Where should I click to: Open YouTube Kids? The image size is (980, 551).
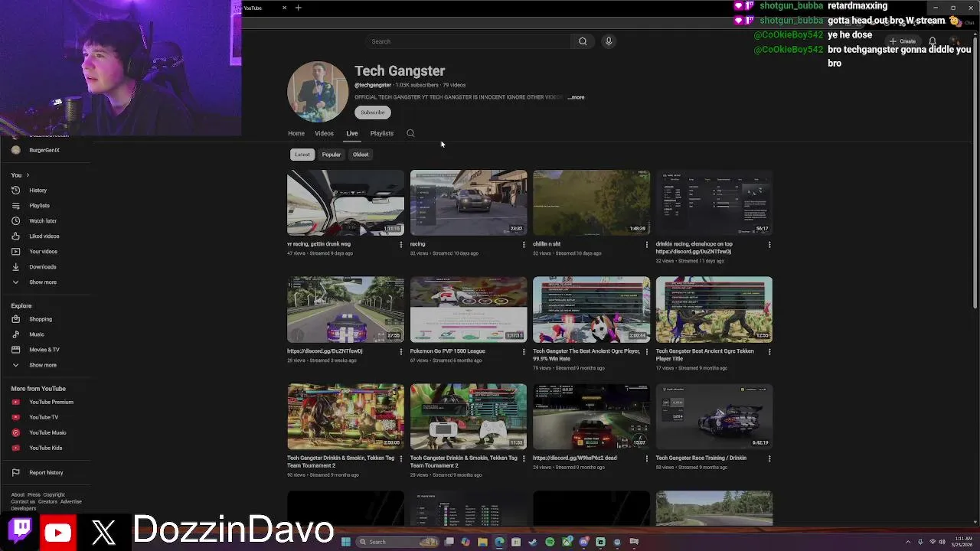[45, 448]
